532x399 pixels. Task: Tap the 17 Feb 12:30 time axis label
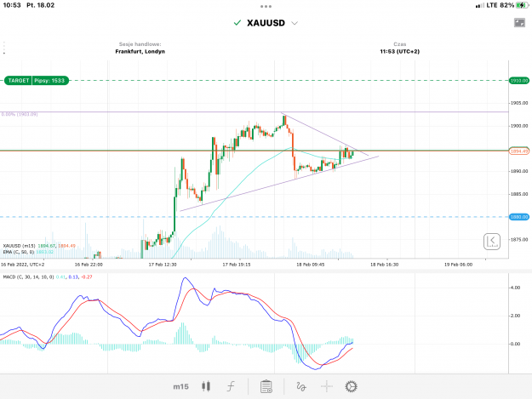point(163,265)
